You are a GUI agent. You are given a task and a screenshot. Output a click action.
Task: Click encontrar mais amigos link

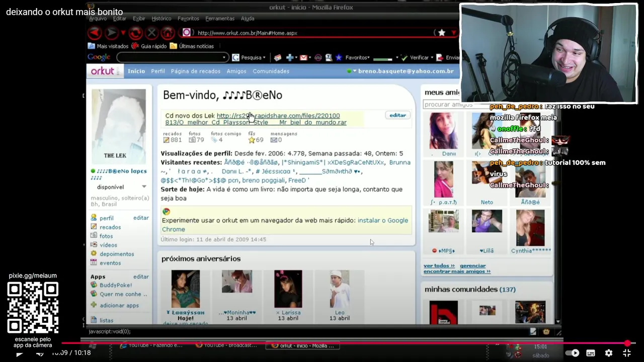pyautogui.click(x=457, y=271)
